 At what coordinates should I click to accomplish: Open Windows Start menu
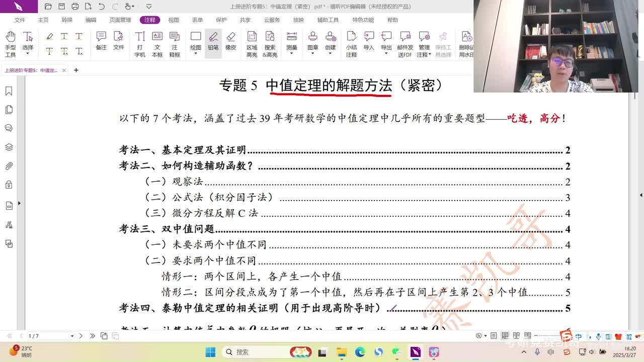click(x=210, y=352)
